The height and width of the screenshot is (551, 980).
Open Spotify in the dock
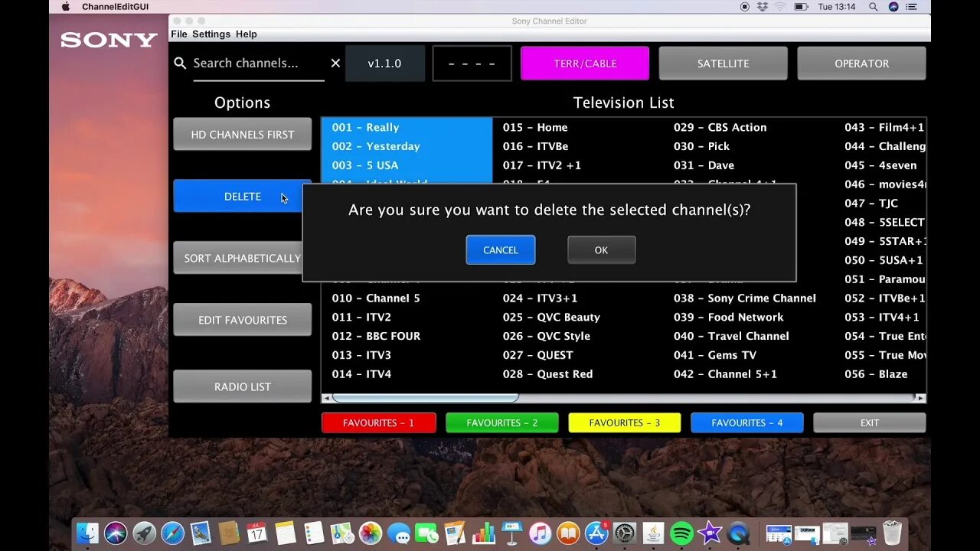click(681, 533)
